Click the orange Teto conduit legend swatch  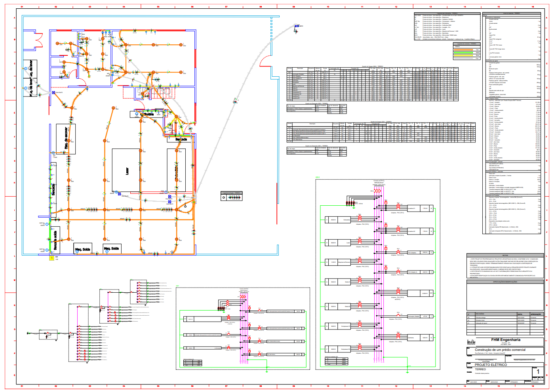click(464, 49)
